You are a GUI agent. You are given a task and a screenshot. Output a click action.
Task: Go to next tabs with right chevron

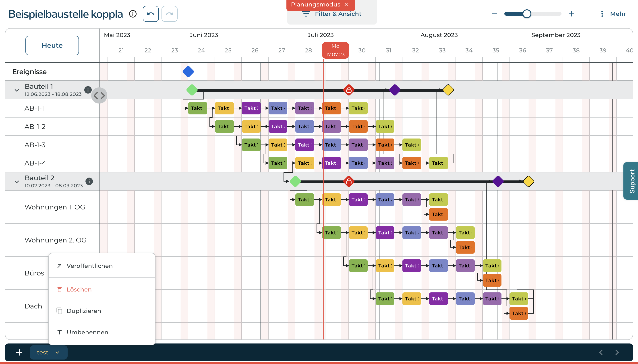[617, 352]
